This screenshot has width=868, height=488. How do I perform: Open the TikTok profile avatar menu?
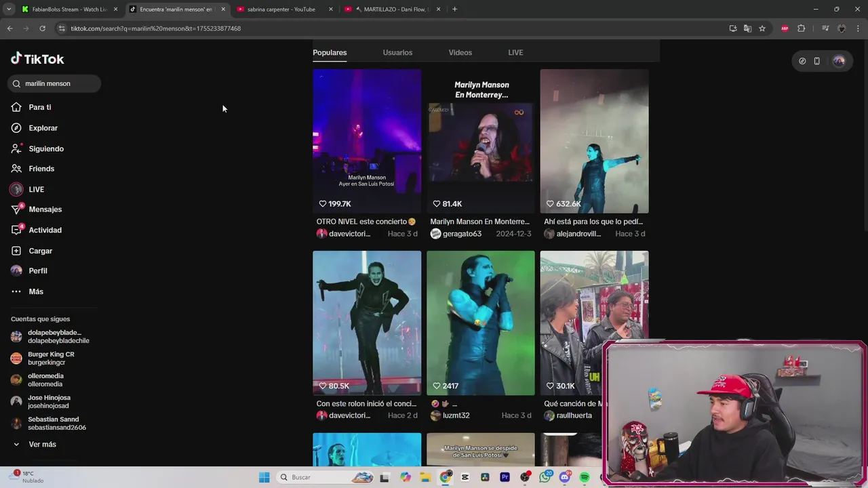839,61
